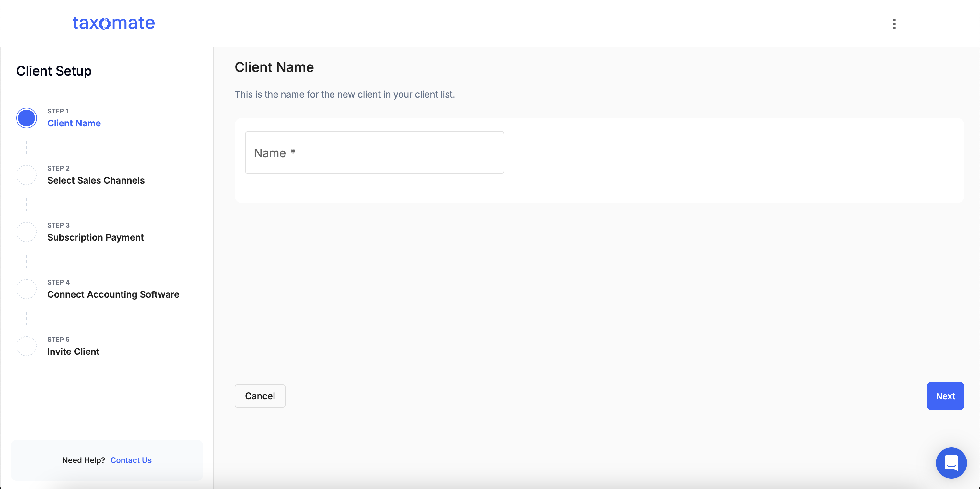Screen dimensions: 980x489
Task: Click the Step 4 circle indicator
Action: 27,289
